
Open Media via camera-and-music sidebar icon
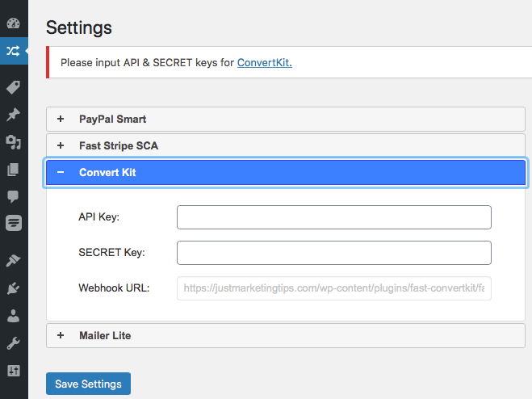[13, 142]
